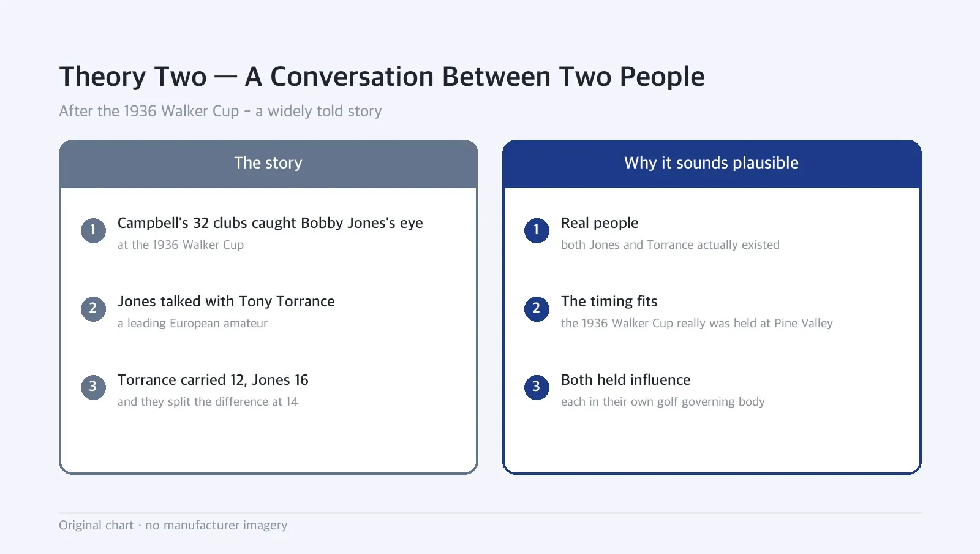Click number 2 badge beside The timing fits

pos(537,309)
